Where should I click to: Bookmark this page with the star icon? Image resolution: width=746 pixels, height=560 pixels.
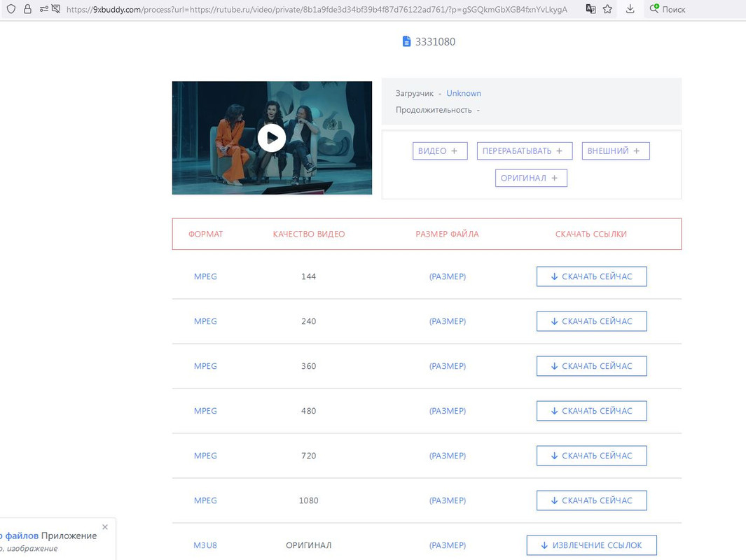pyautogui.click(x=607, y=9)
